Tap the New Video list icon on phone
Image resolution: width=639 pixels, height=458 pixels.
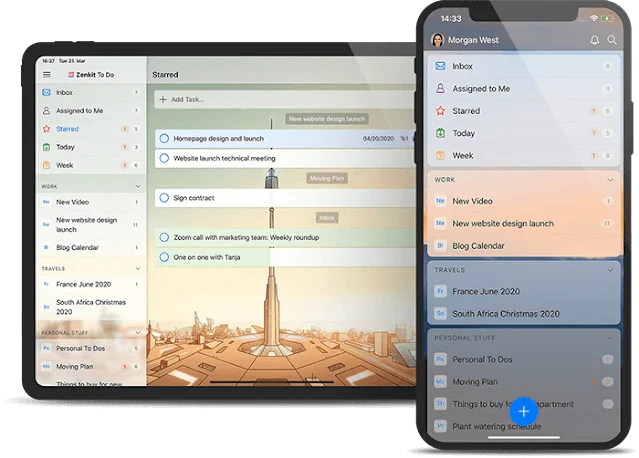440,201
